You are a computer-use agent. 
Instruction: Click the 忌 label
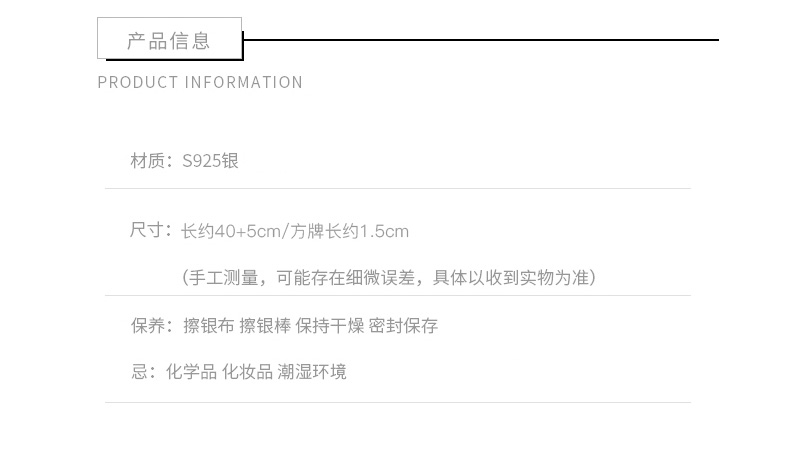coord(140,372)
